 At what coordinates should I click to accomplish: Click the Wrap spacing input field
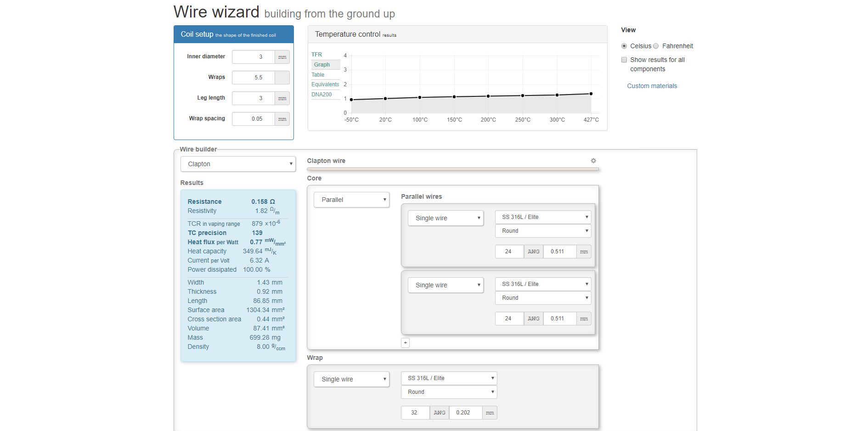pos(254,119)
